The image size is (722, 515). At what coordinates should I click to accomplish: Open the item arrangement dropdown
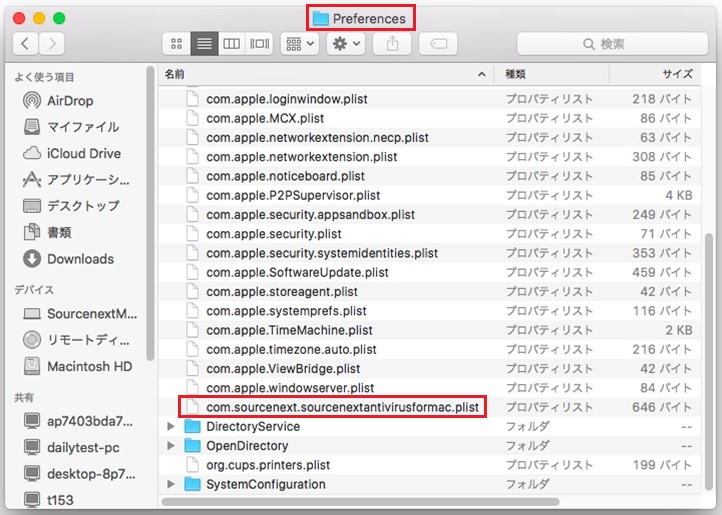300,44
